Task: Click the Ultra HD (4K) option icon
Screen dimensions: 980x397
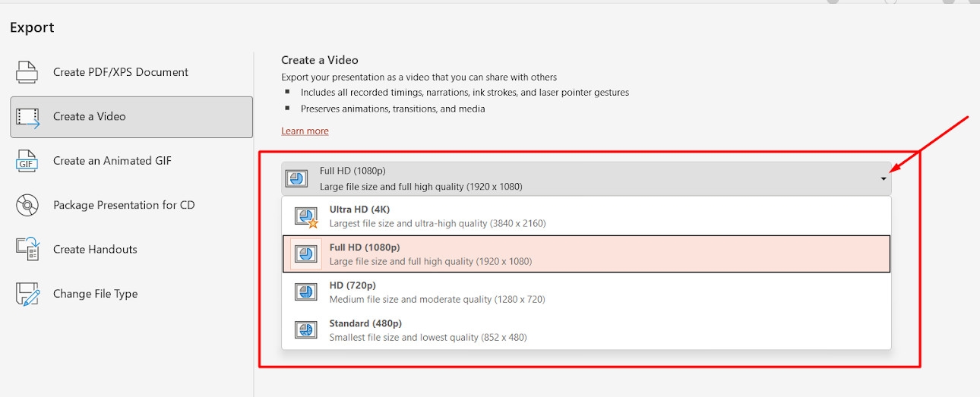Action: [x=306, y=216]
